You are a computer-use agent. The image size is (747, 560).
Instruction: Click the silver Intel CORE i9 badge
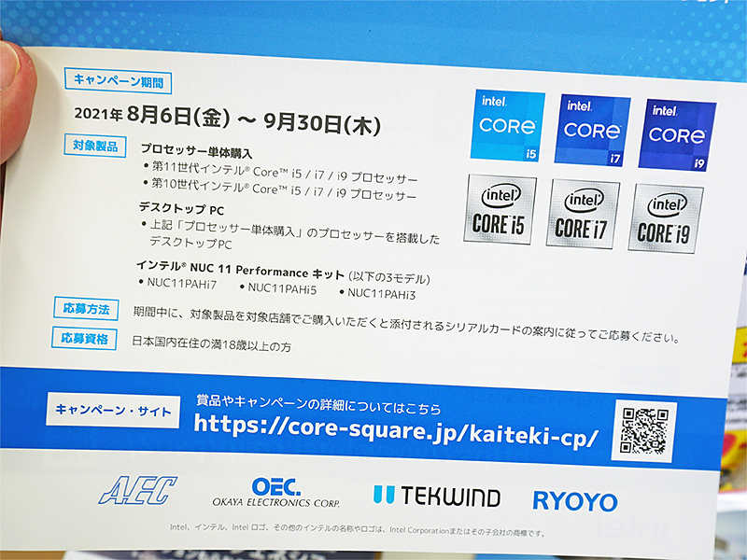pos(666,218)
